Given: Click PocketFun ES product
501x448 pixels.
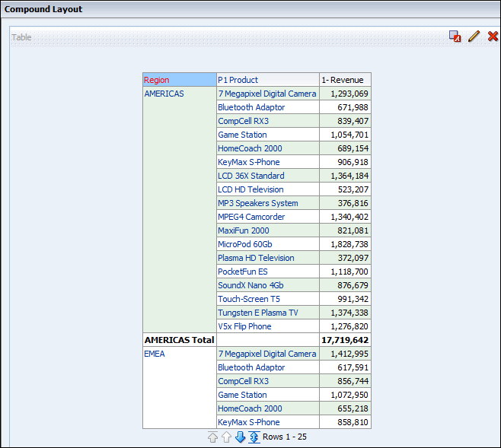Looking at the screenshot, I should click(x=243, y=272).
